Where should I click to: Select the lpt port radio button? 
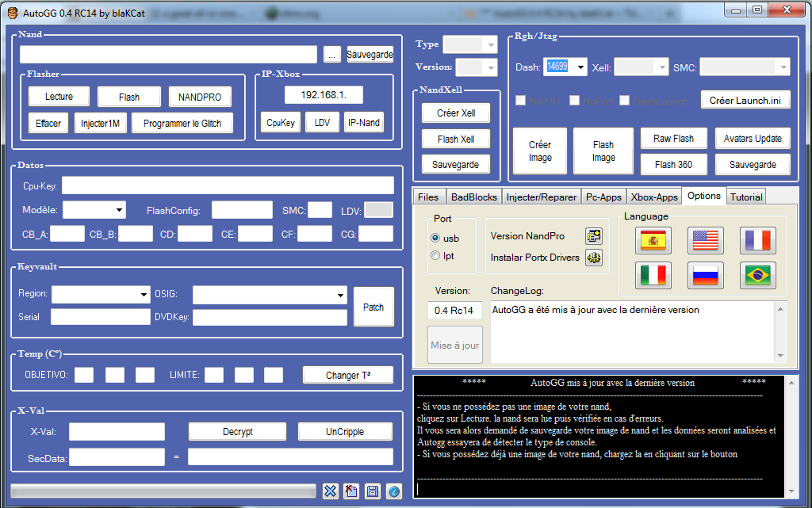pyautogui.click(x=435, y=255)
